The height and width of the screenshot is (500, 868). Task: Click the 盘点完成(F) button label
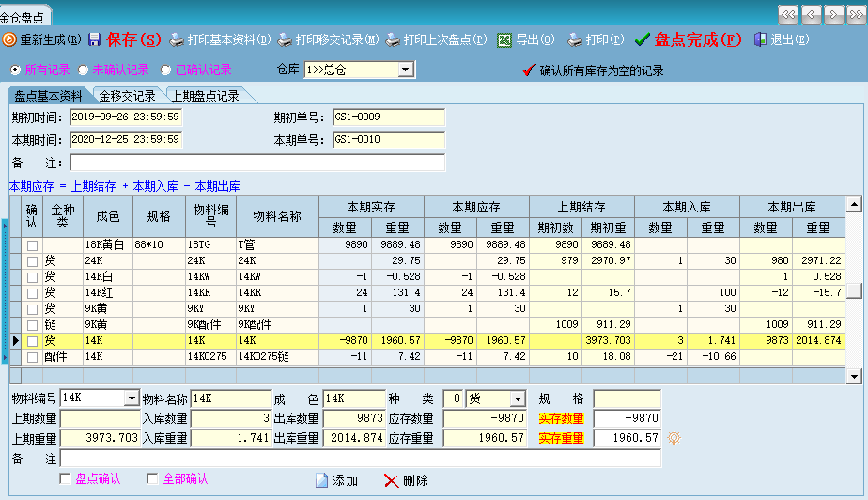tap(697, 39)
